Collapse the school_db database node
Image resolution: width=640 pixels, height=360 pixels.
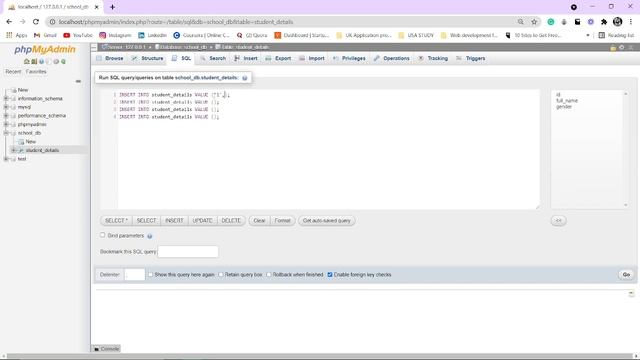pos(6,133)
